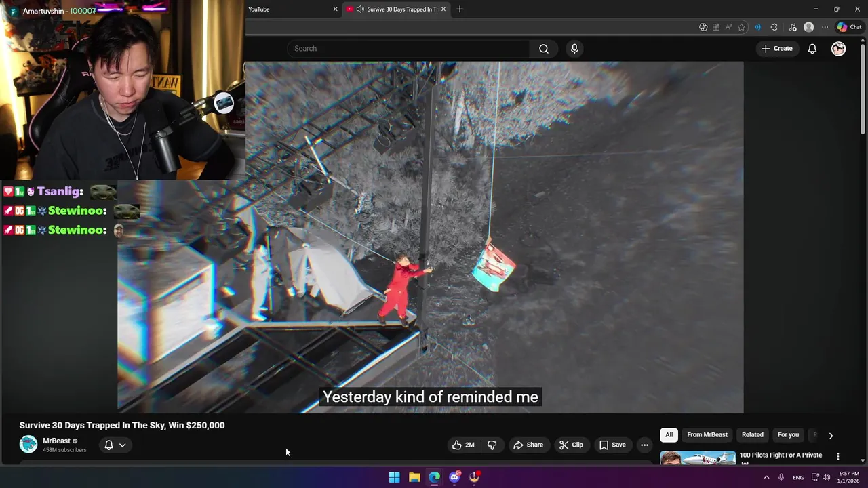Click the YouTube Create button
Viewport: 868px width, 488px height.
tap(776, 49)
